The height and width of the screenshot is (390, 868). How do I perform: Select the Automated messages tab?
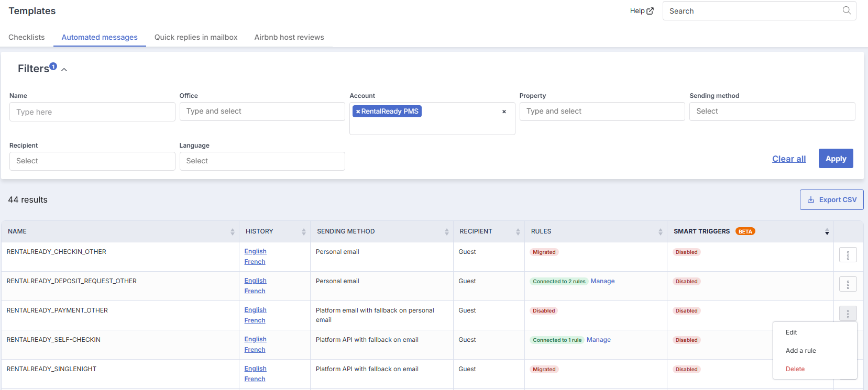(100, 37)
